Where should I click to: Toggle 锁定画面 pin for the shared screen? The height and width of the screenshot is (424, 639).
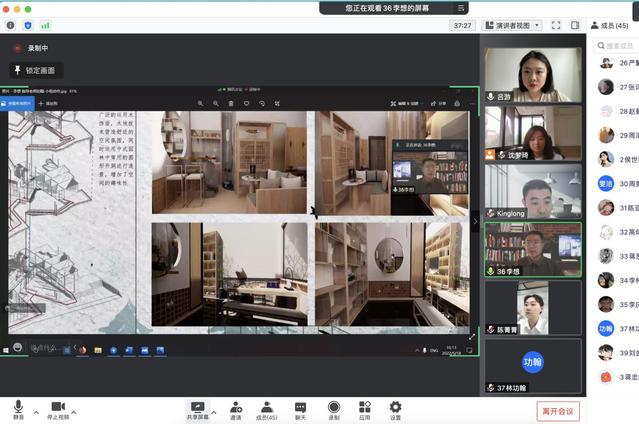36,70
